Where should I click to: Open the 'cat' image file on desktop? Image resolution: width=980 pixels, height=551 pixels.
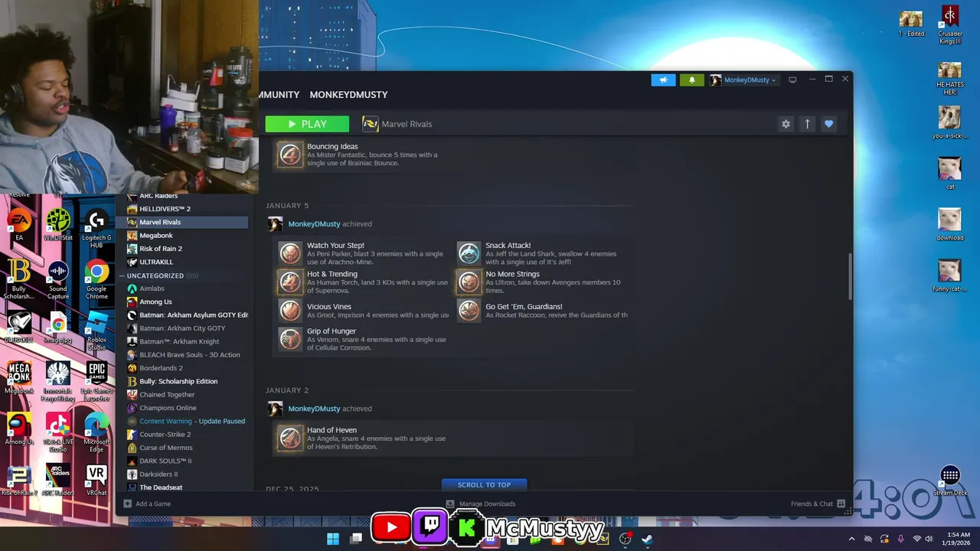click(950, 174)
